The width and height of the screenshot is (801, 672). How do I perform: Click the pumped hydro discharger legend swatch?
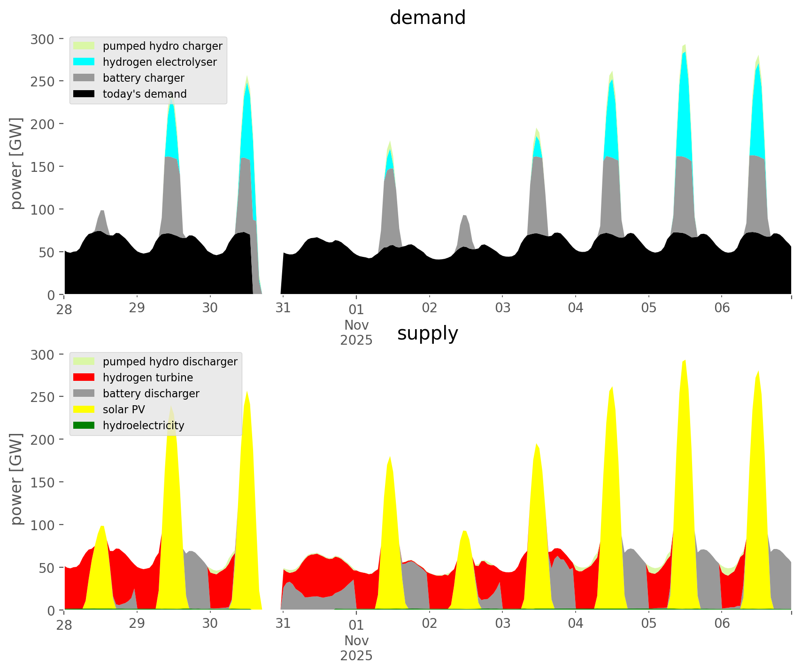point(84,362)
